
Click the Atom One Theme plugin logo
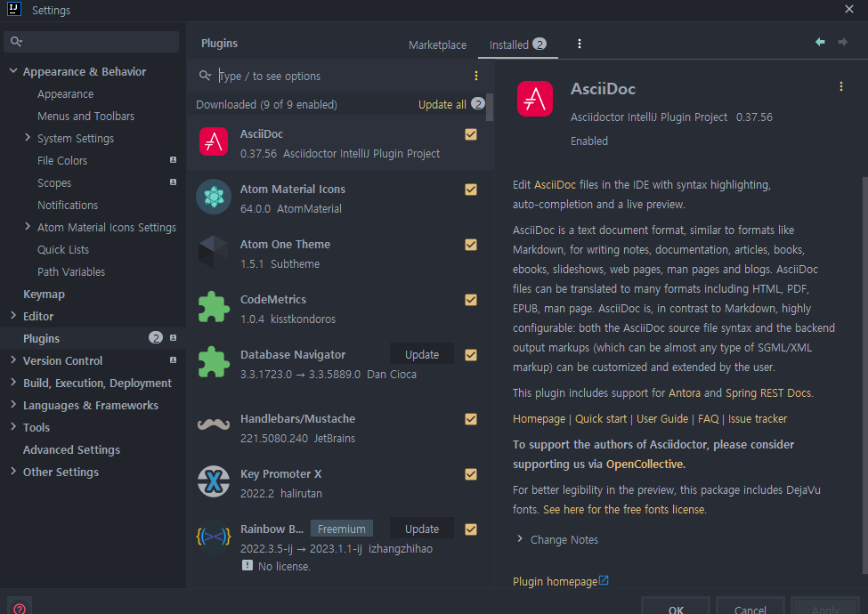pos(214,252)
